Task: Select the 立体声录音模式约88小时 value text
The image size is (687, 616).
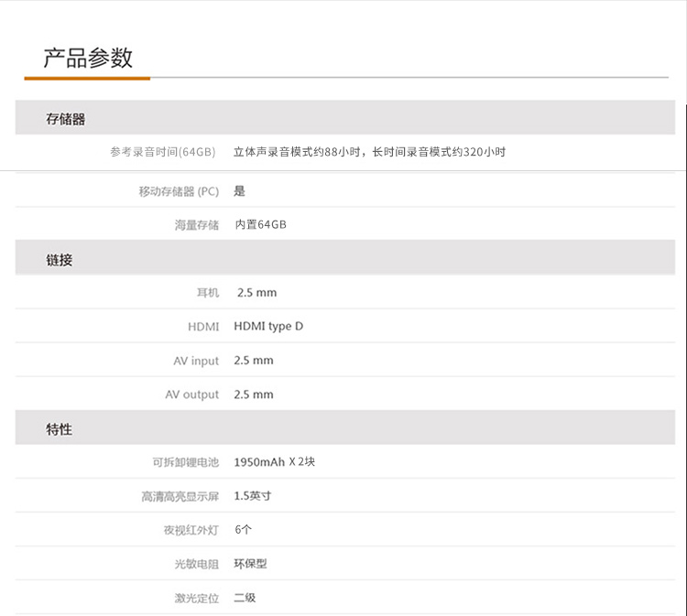Action: (x=299, y=152)
